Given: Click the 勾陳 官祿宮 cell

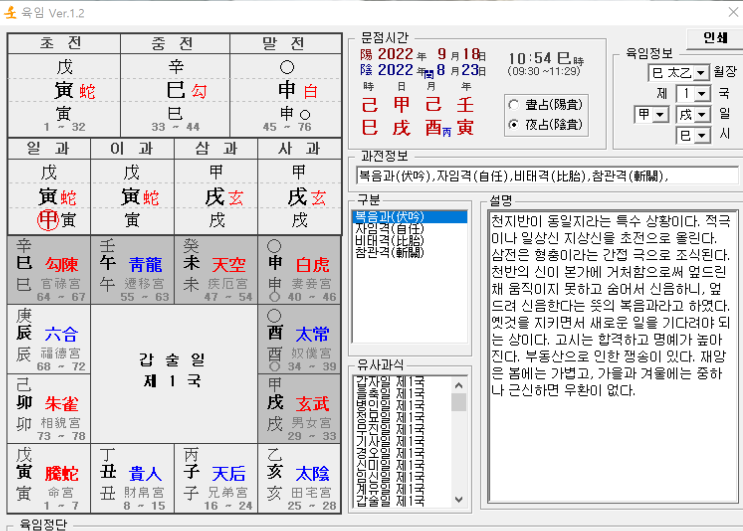Looking at the screenshot, I should pyautogui.click(x=49, y=270).
